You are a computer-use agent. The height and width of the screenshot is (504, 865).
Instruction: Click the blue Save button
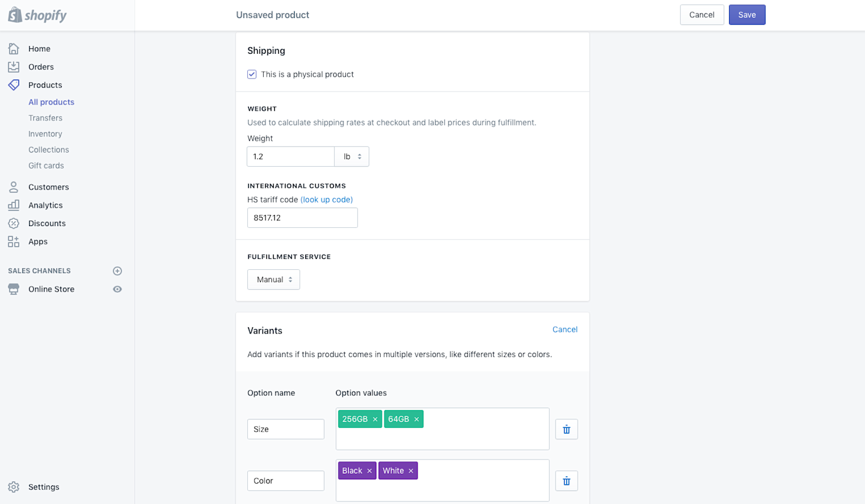pyautogui.click(x=747, y=15)
